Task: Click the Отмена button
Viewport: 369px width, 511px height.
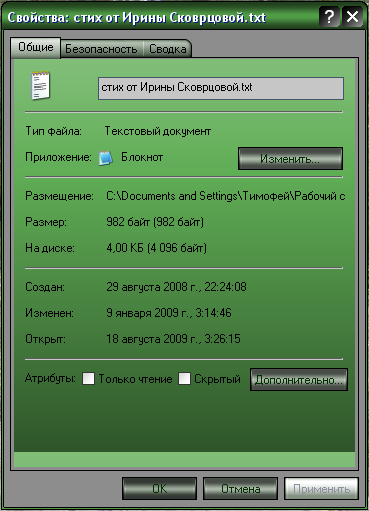Action: point(240,489)
